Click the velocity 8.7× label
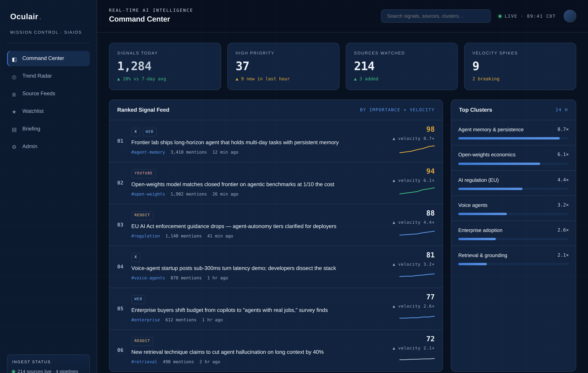 414,139
